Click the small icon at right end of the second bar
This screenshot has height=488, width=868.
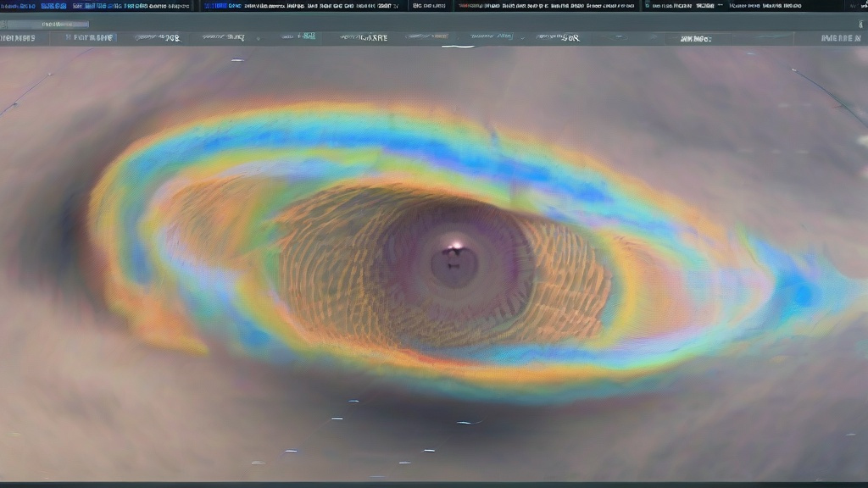pos(860,24)
